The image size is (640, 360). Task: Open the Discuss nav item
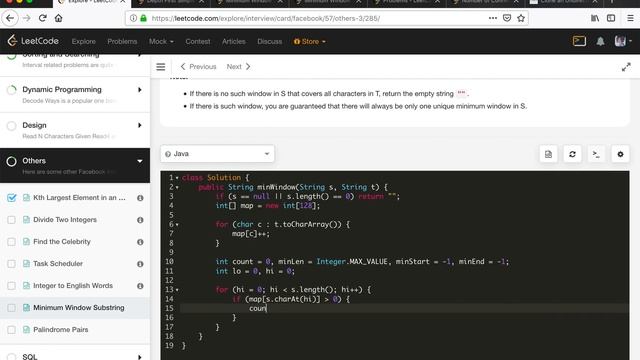coord(269,41)
